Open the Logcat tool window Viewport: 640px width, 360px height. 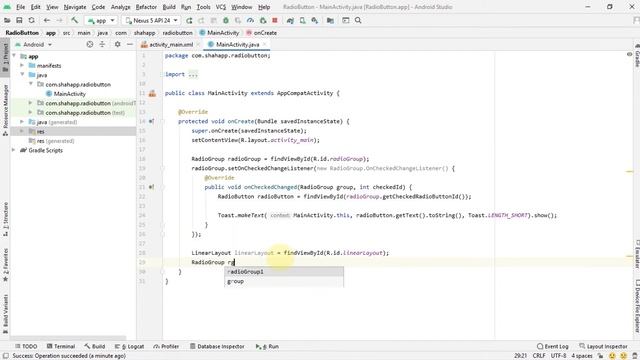pos(129,346)
